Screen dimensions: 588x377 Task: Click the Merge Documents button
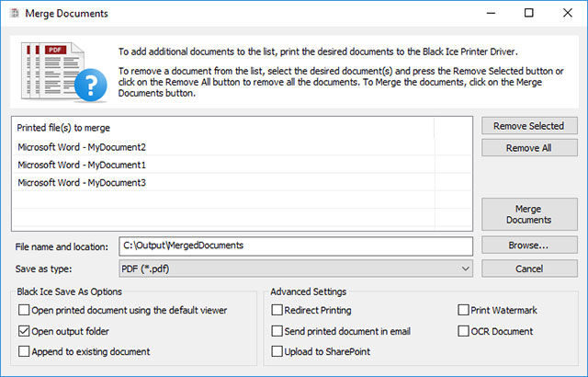[529, 214]
